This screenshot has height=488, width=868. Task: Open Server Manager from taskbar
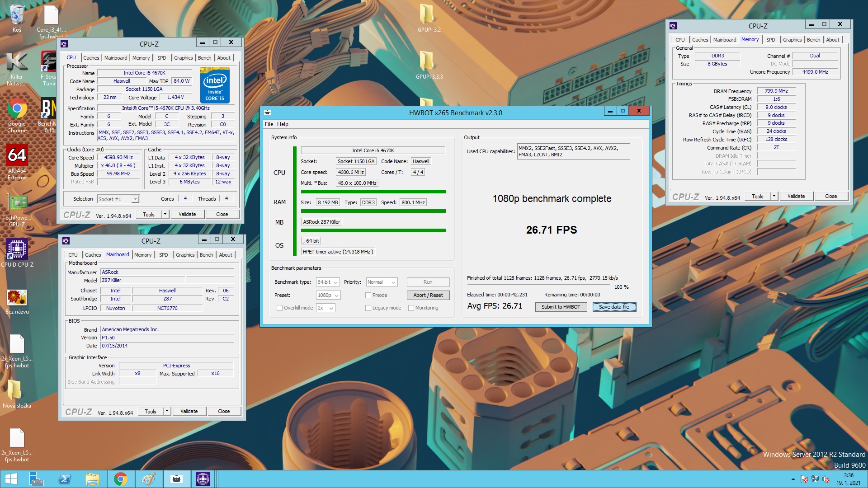36,479
